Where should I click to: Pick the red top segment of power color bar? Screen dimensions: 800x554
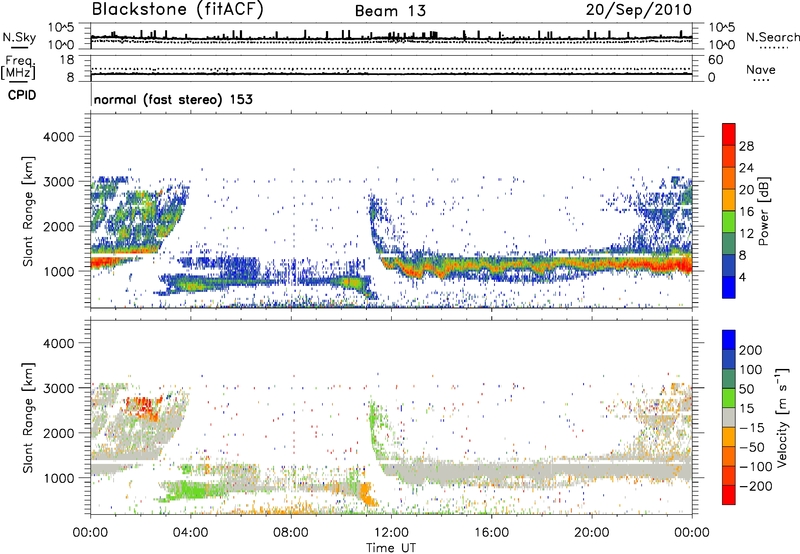[729, 134]
